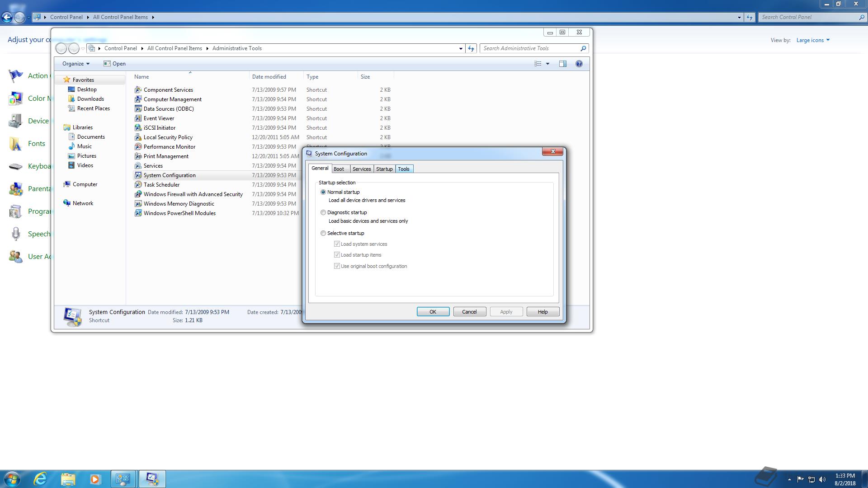Click the Help question mark icon in Administrative Tools
868x488 pixels.
579,64
